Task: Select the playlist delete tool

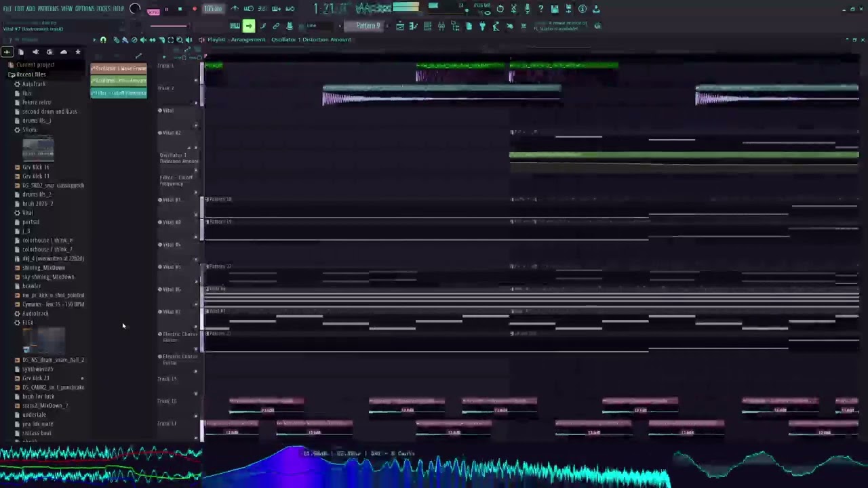Action: 134,39
